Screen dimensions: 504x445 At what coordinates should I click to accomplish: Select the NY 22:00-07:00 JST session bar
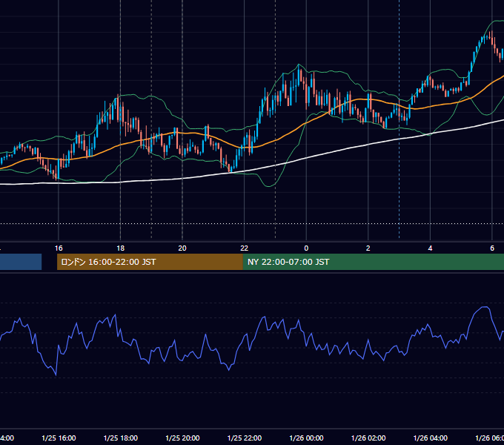(x=373, y=262)
